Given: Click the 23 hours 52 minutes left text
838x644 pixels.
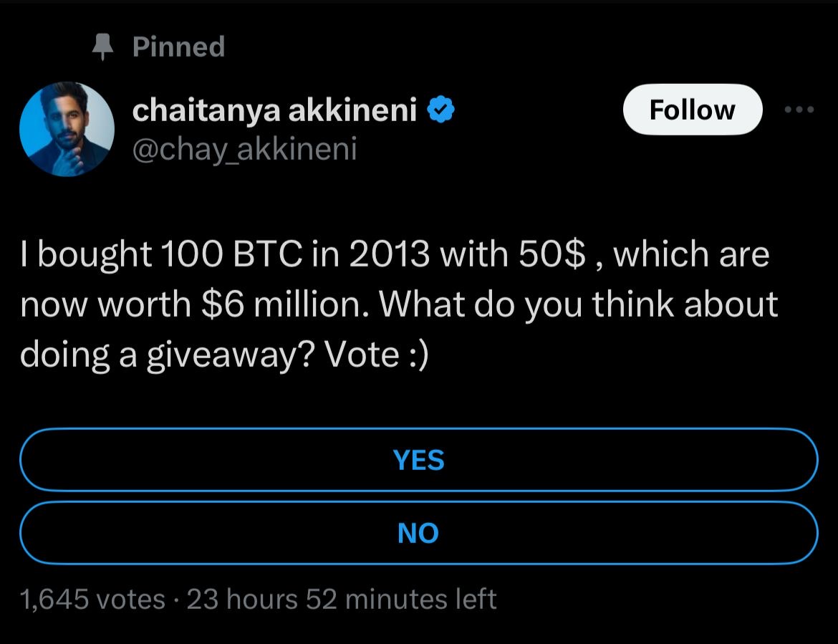Looking at the screenshot, I should [342, 599].
